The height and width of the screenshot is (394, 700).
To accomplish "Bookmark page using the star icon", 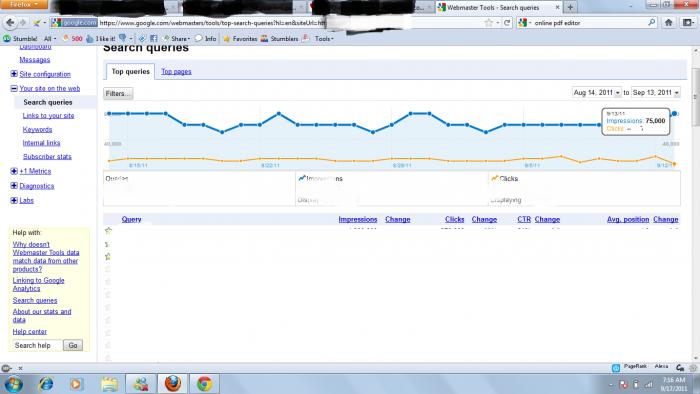I will [x=488, y=23].
